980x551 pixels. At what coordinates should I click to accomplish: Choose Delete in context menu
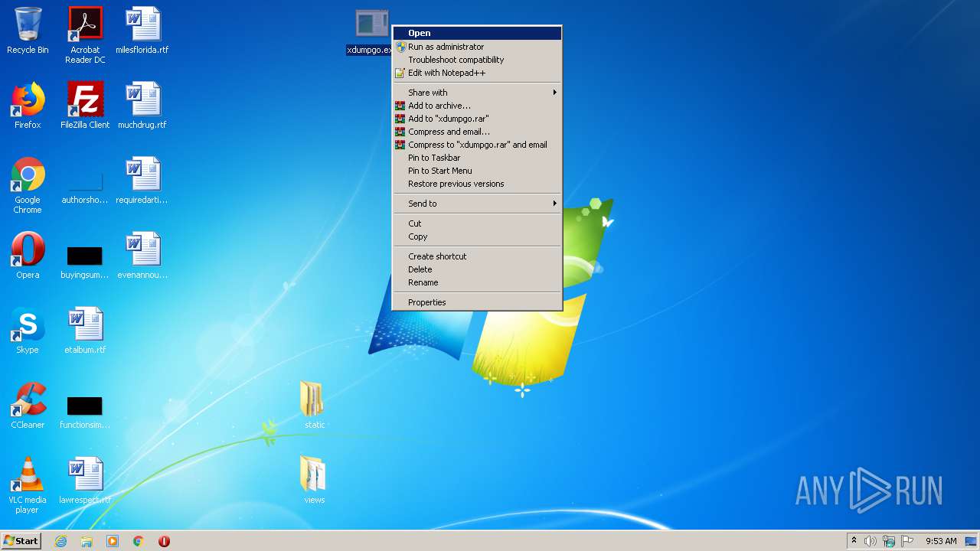coord(478,269)
